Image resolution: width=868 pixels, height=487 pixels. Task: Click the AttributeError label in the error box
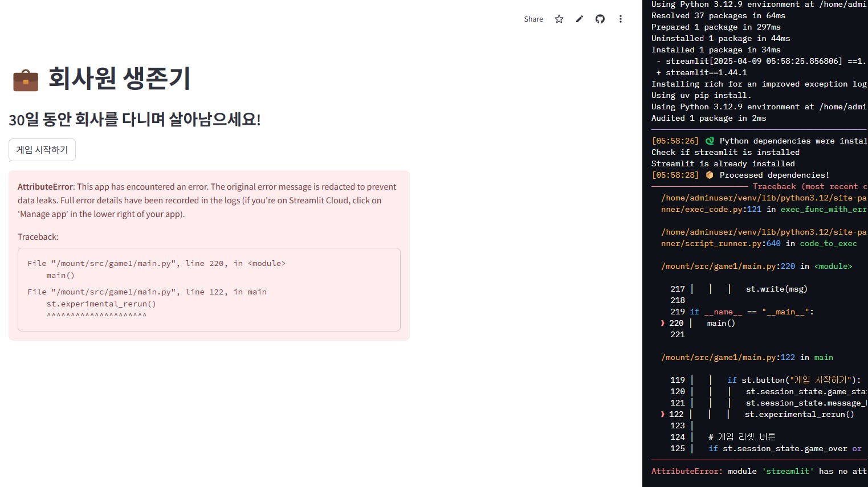[x=46, y=187]
